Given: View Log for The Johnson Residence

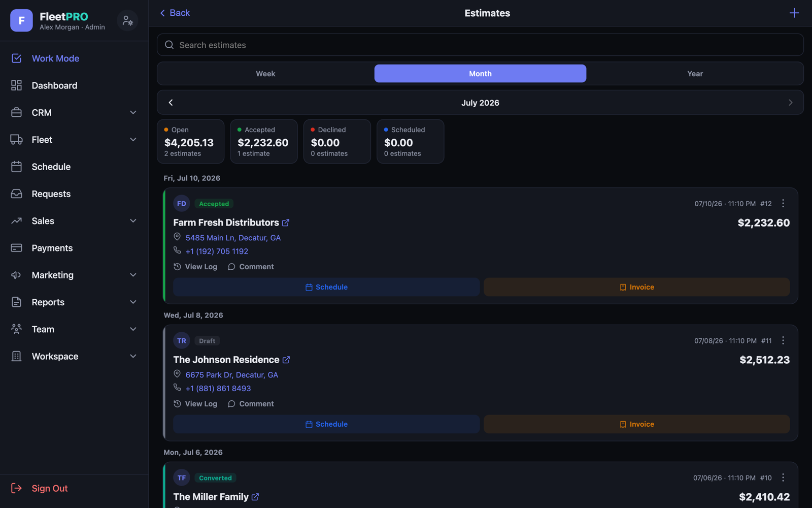Looking at the screenshot, I should [195, 404].
